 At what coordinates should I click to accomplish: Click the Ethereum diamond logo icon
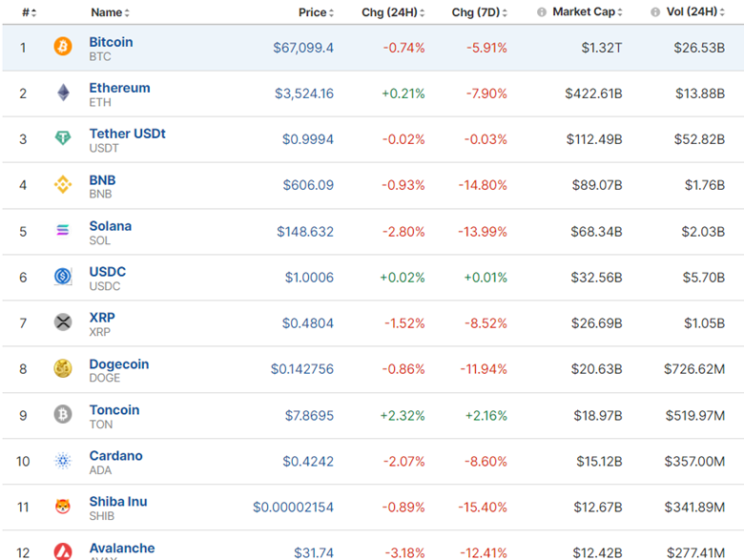pyautogui.click(x=63, y=93)
